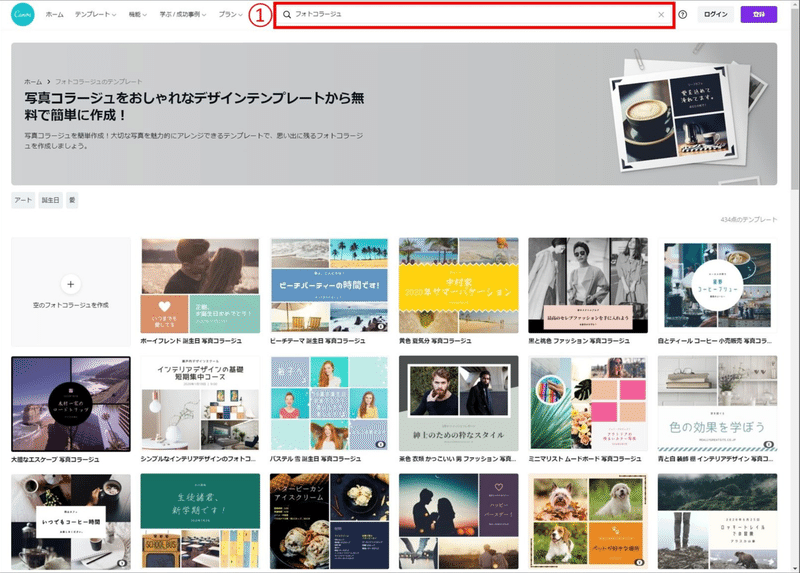Viewport: 800px width, 573px height.
Task: Click 空のフォトコラージュを作成 text
Action: pyautogui.click(x=70, y=305)
